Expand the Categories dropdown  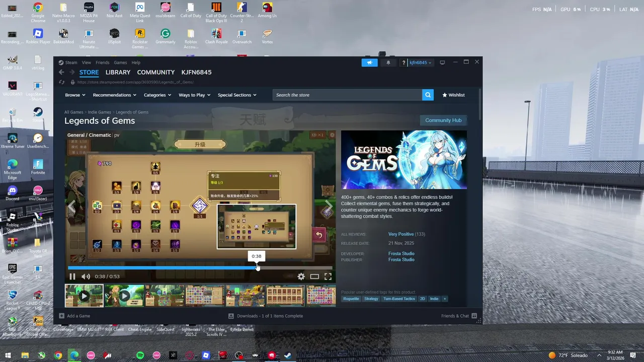[x=157, y=95]
